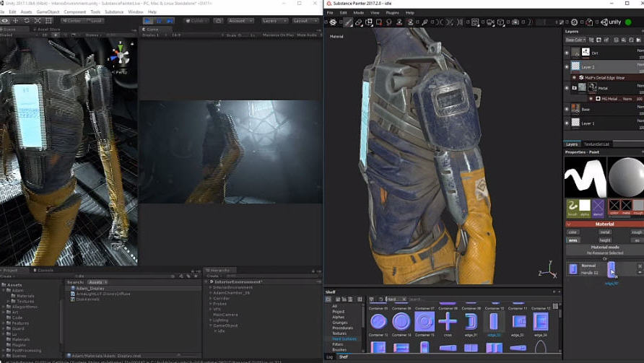Toggle visibility of Layer 2
This screenshot has height=363, width=644.
pyautogui.click(x=567, y=66)
